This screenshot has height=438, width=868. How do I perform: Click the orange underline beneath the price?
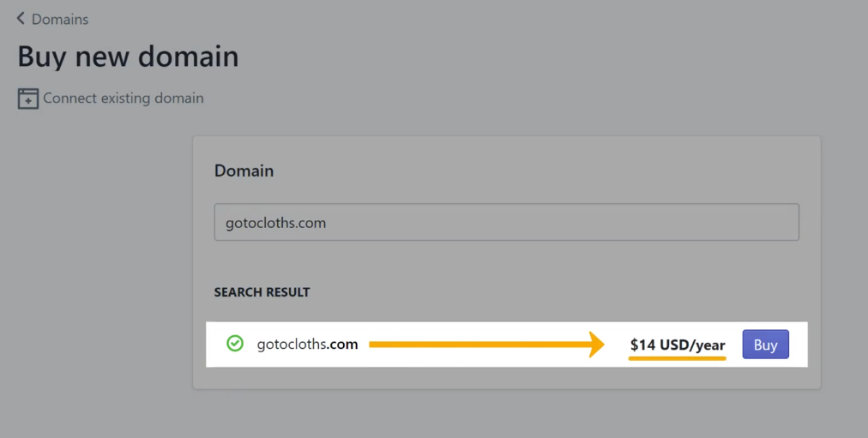click(x=677, y=358)
